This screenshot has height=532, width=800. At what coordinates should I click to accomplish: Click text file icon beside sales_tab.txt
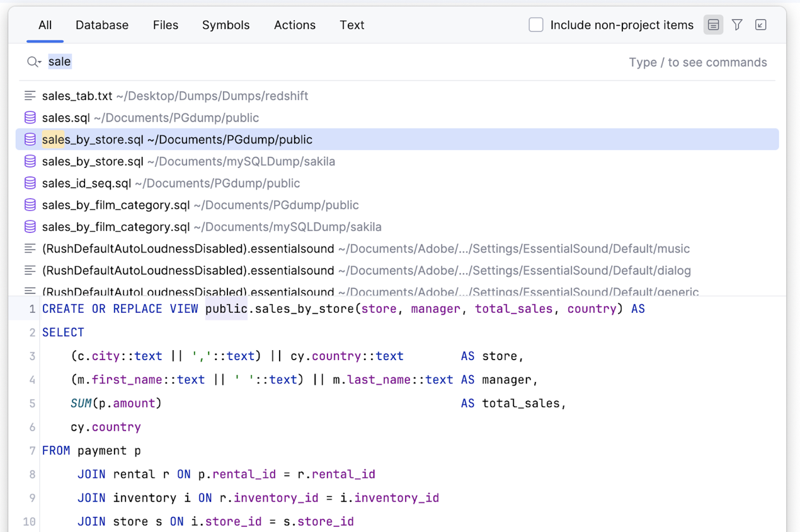tap(30, 96)
